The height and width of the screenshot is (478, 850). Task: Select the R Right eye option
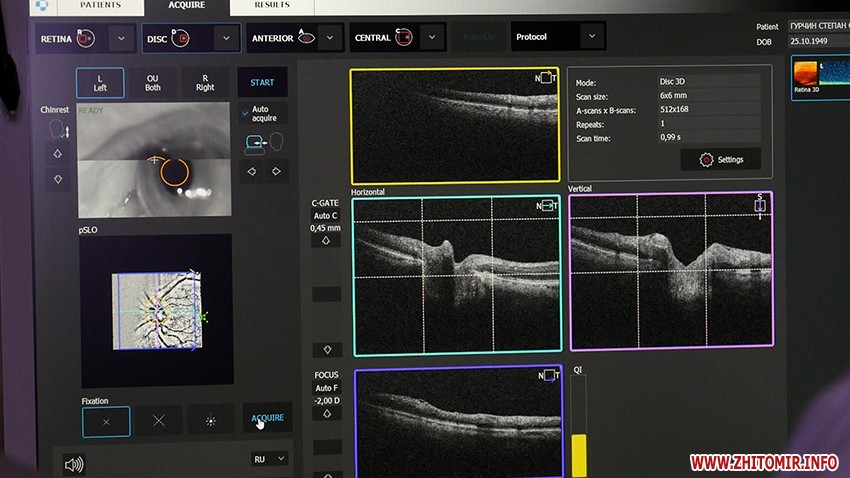[x=205, y=83]
